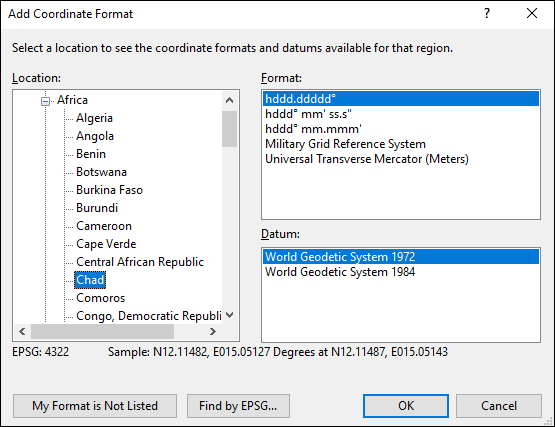Choose the hddd° mm' ss.s" format
This screenshot has width=555, height=427.
tap(401, 114)
